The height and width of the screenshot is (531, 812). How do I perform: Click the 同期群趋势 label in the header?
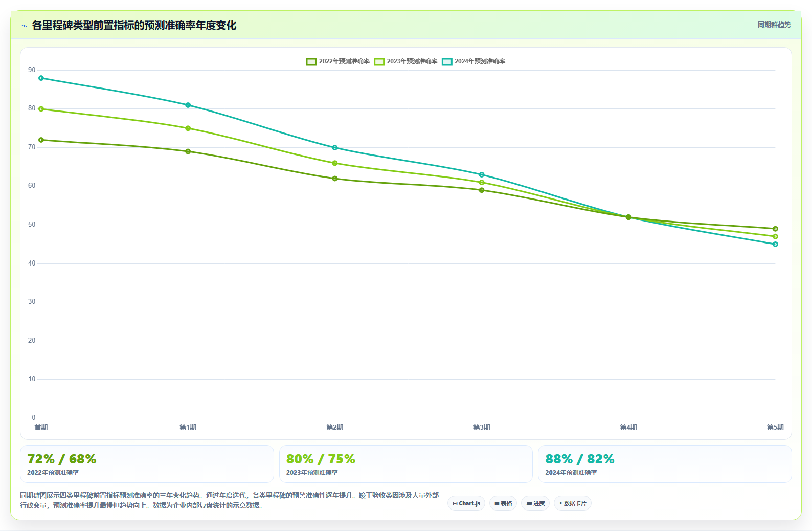[x=774, y=25]
